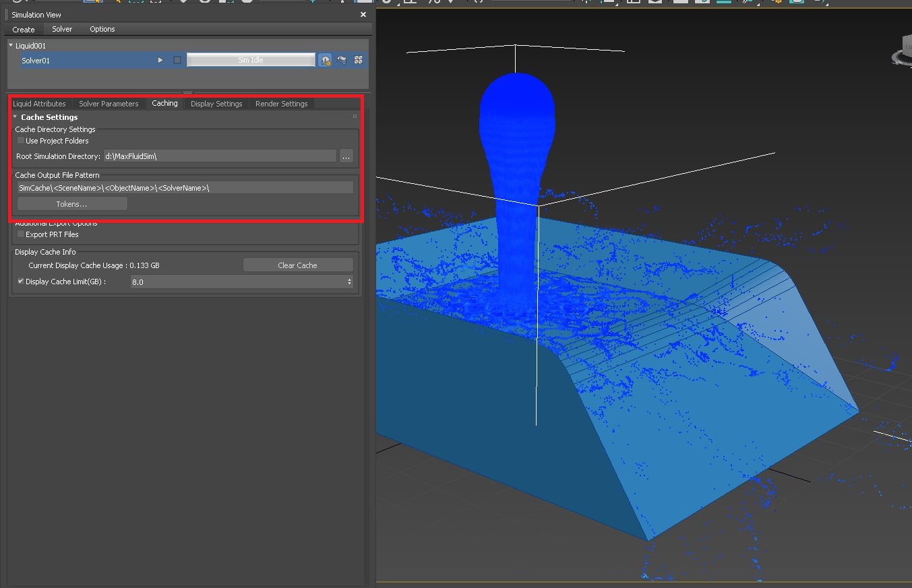Viewport: 912px width, 588px height.
Task: Click the up spinner on Display Cache Limit value
Action: [350, 280]
